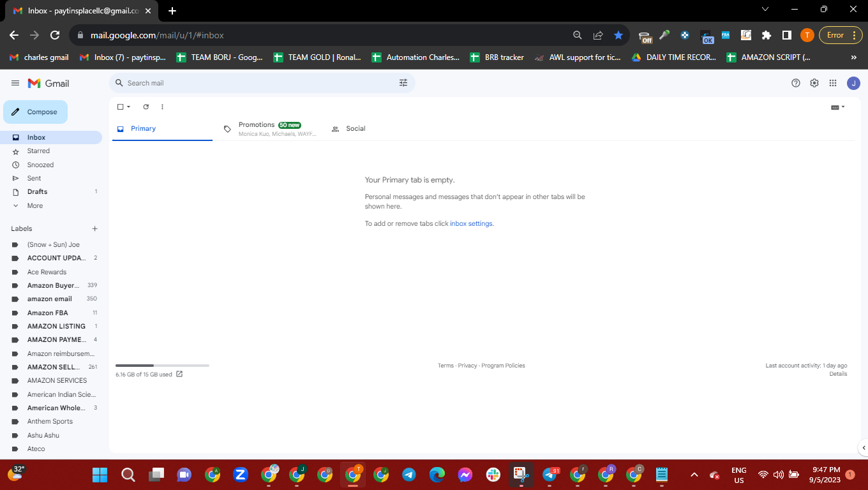
Task: Open the tab search dropdown arrow
Action: 765,9
